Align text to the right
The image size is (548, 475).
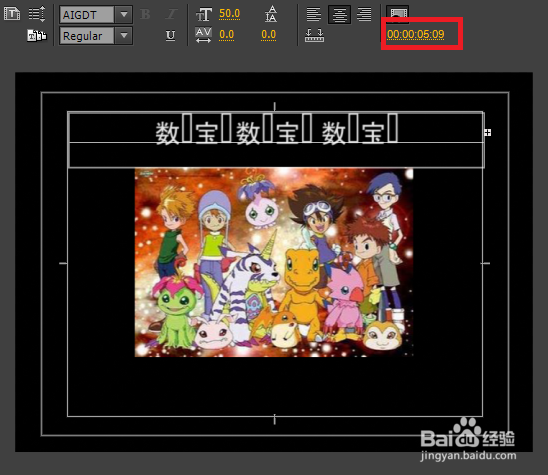pos(364,15)
